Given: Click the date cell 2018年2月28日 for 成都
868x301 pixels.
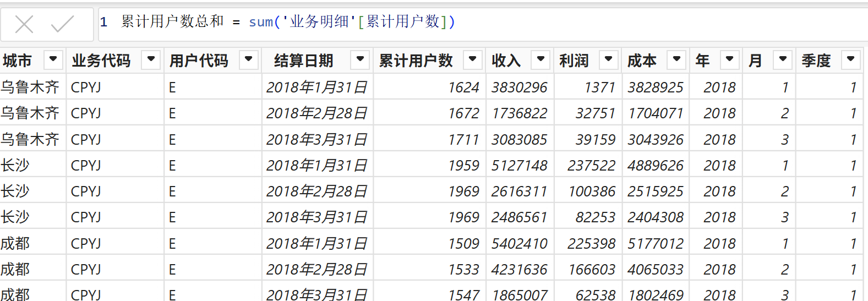Looking at the screenshot, I should pos(316,270).
